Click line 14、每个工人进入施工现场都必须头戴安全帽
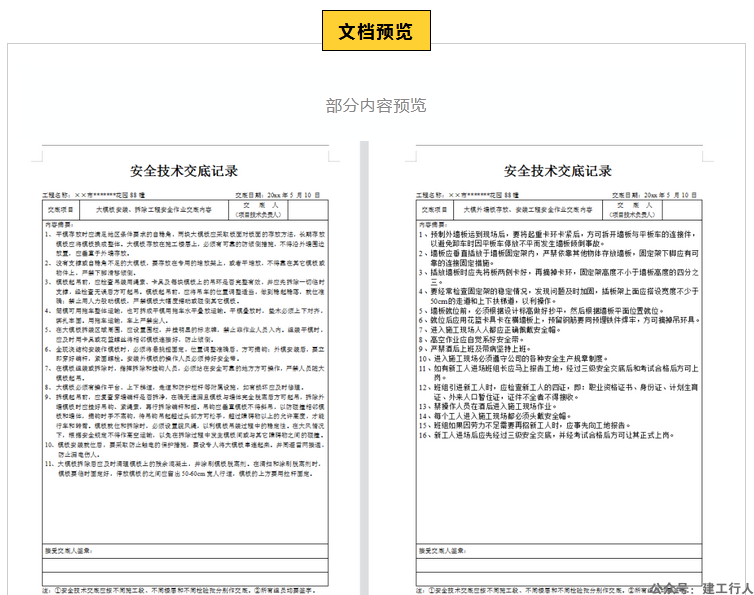This screenshot has height=595, width=754. click(495, 416)
